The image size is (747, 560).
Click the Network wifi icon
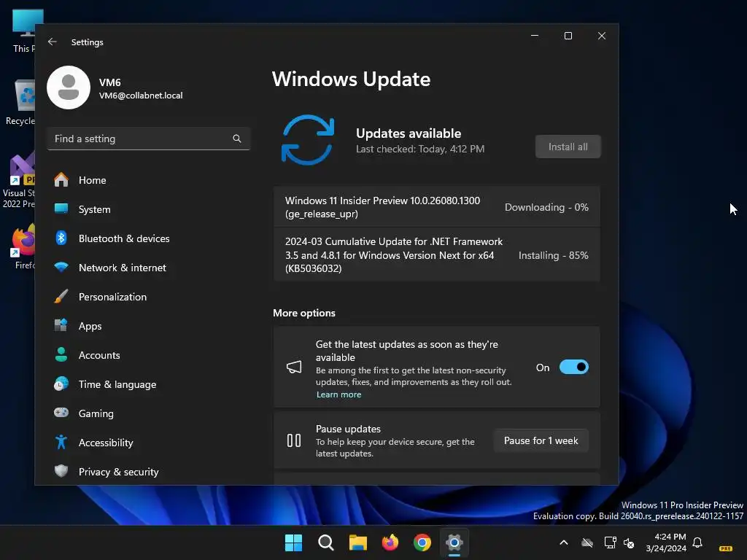tap(61, 267)
